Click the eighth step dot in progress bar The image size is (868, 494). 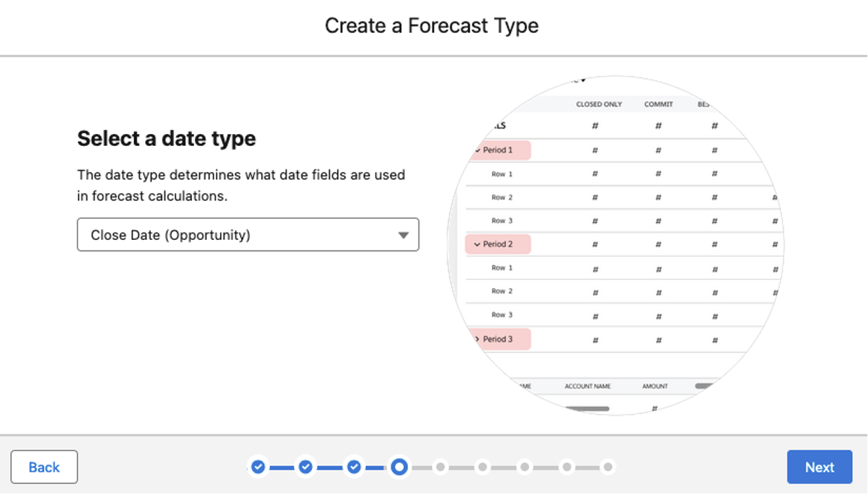click(x=567, y=467)
